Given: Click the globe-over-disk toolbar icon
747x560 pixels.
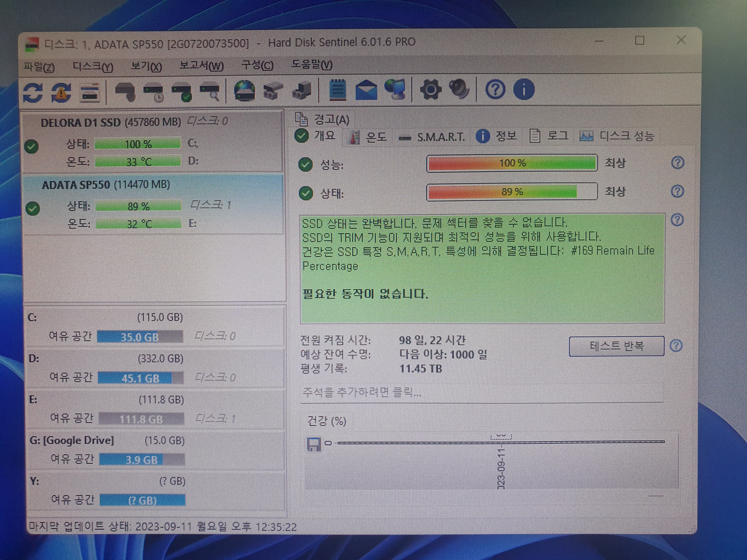Looking at the screenshot, I should (x=244, y=91).
